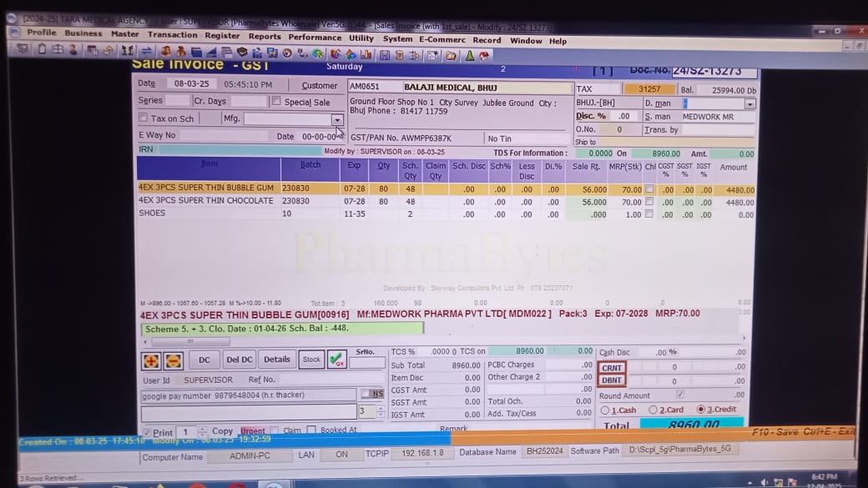Expand the D. man dropdown
This screenshot has height=488, width=868.
pos(749,103)
